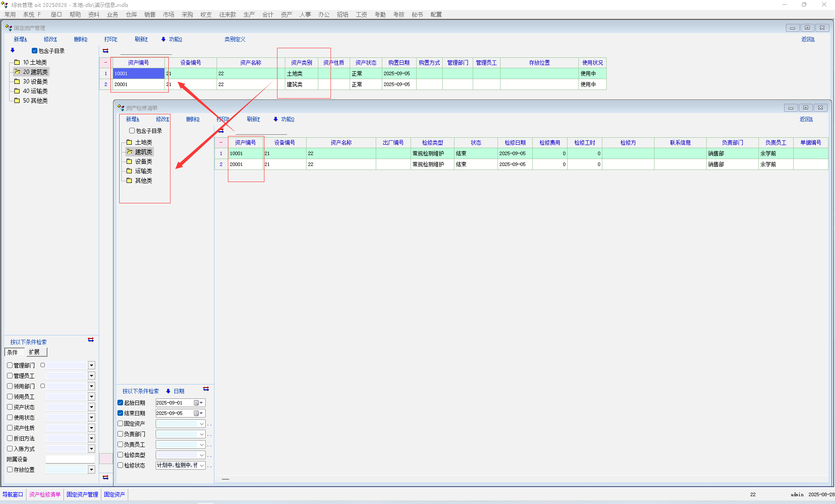The width and height of the screenshot is (835, 504).
Task: Enable 管理部门 filter checkbox
Action: pos(10,365)
